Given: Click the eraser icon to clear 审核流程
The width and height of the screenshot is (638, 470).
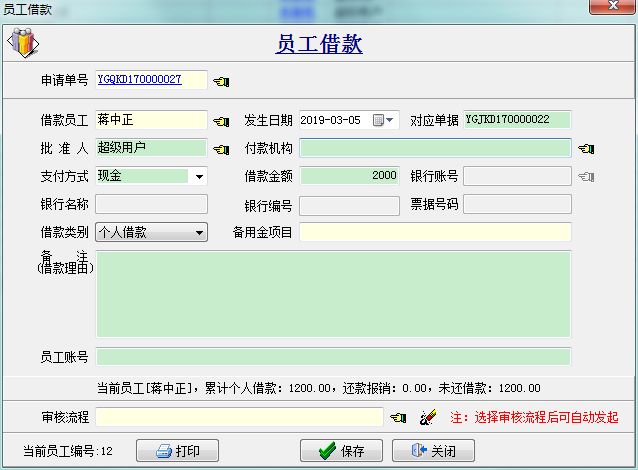Looking at the screenshot, I should point(428,417).
